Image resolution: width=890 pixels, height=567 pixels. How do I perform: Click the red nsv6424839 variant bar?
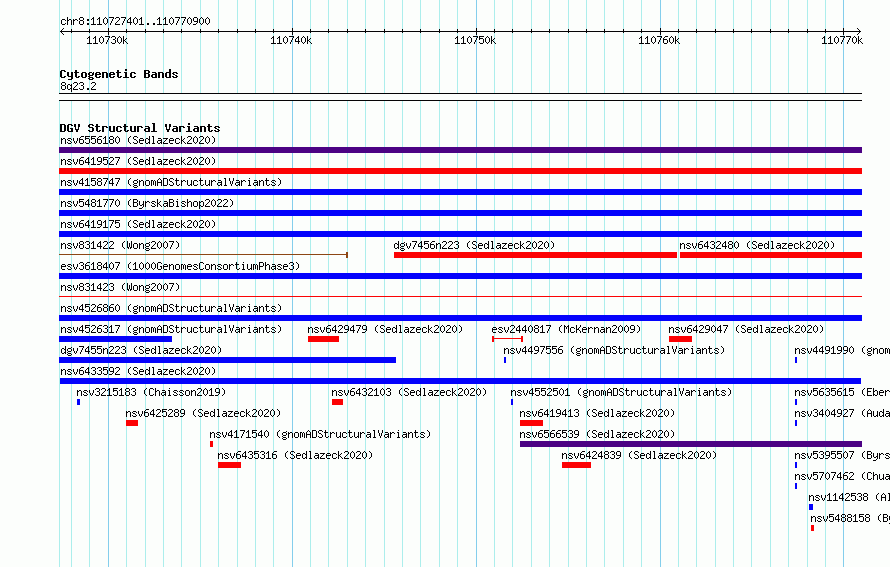tap(576, 465)
